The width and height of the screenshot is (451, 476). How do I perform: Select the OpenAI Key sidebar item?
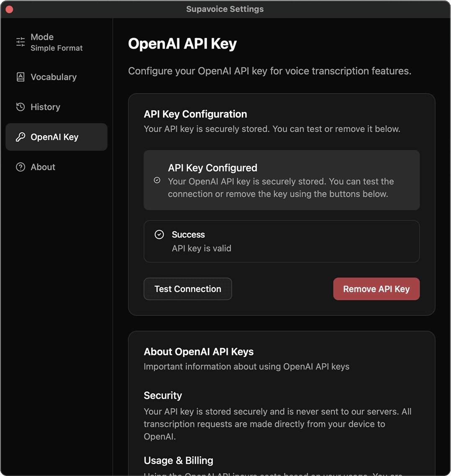point(56,137)
